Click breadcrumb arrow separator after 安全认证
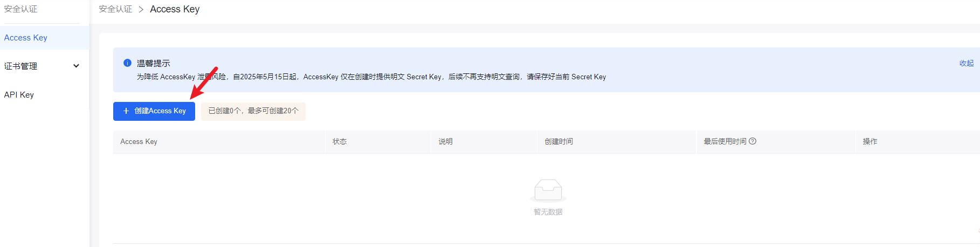 click(x=141, y=10)
